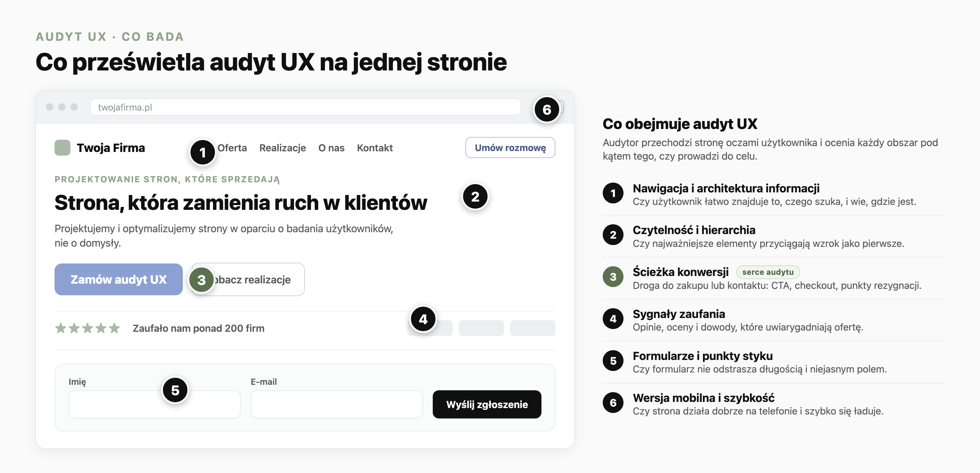
Task: Focus the Imię input field
Action: coord(154,404)
